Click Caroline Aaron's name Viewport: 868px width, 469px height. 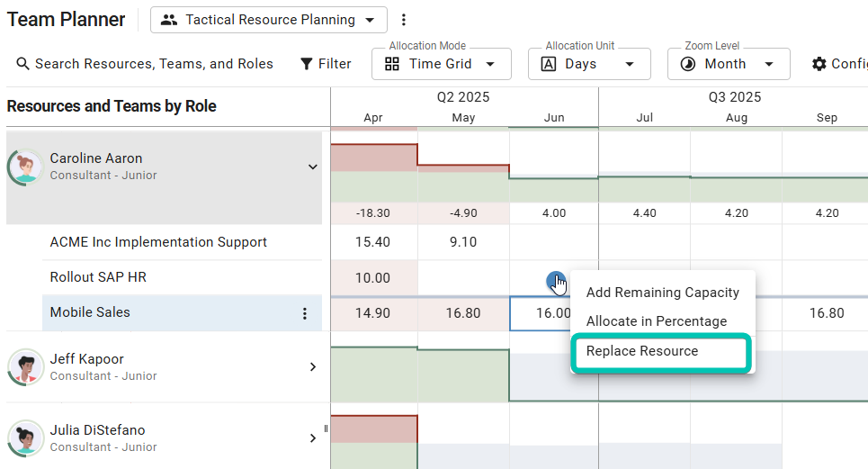coord(95,158)
